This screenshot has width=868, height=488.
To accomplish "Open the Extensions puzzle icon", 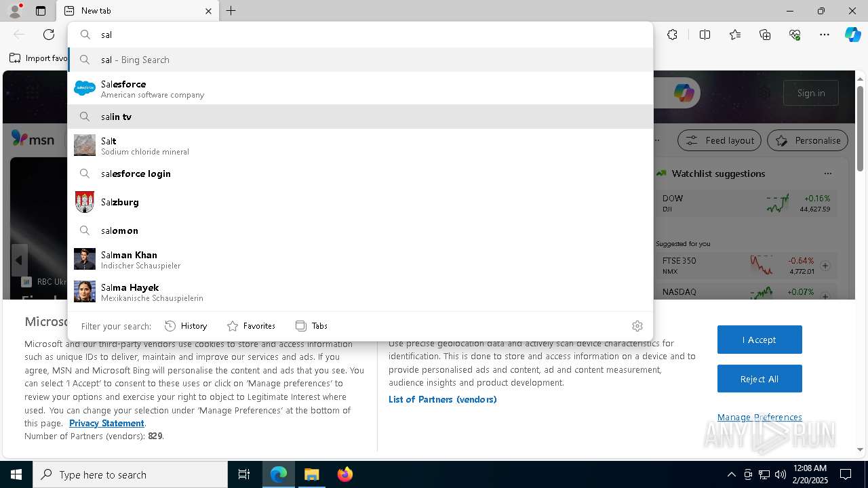I will [672, 35].
